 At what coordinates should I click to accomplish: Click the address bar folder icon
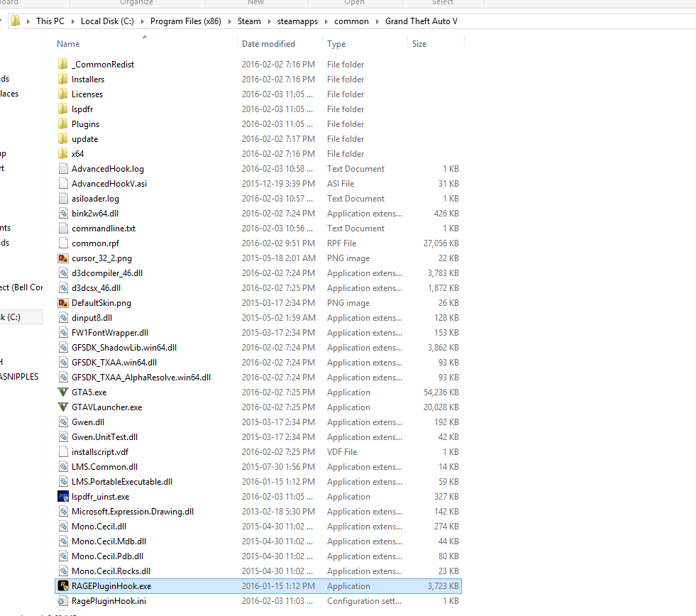pyautogui.click(x=15, y=21)
